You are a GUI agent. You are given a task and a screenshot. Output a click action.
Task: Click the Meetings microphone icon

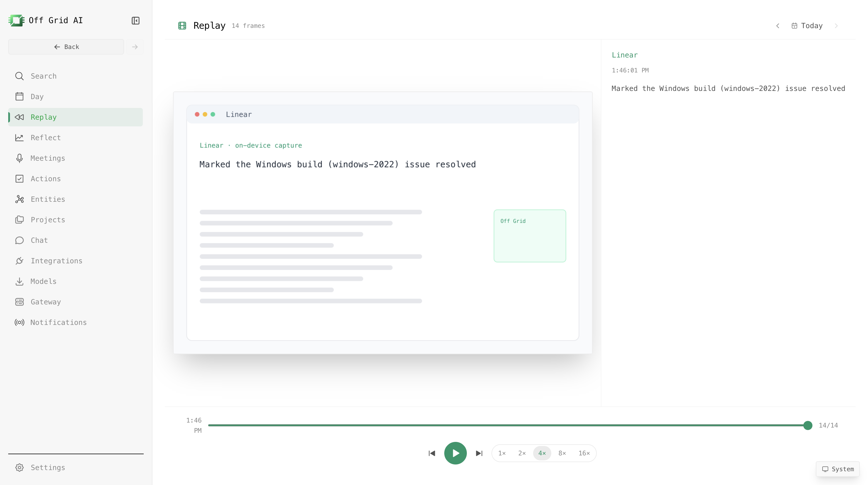(20, 158)
